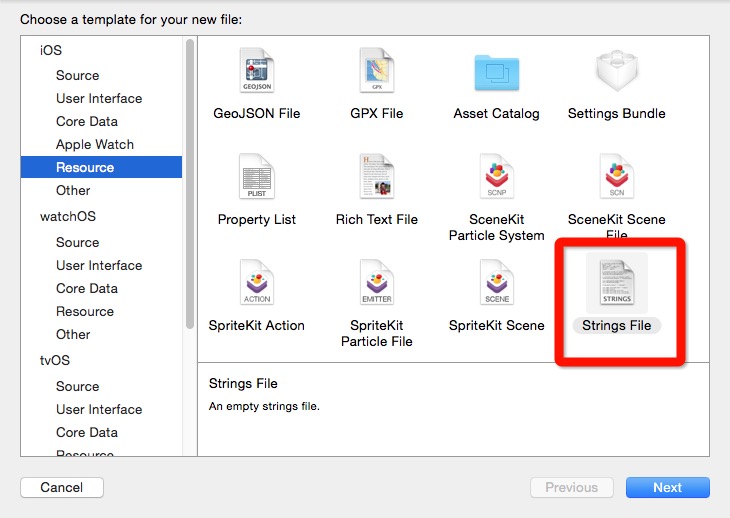Choose the SpriteKit Action template icon
Screen dimensions: 730x518
(257, 284)
